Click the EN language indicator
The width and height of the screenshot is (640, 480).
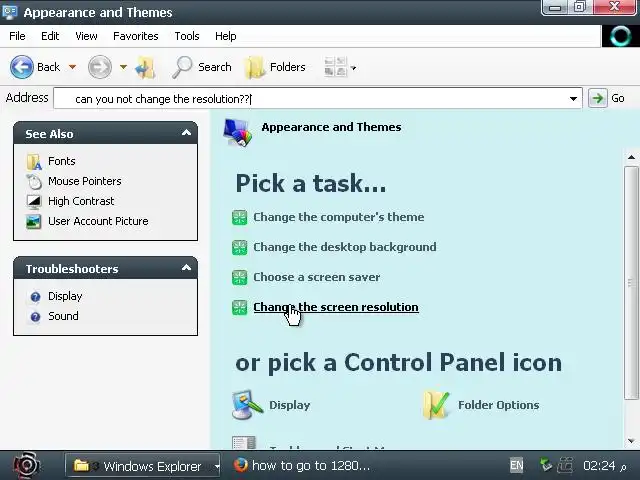pos(516,465)
